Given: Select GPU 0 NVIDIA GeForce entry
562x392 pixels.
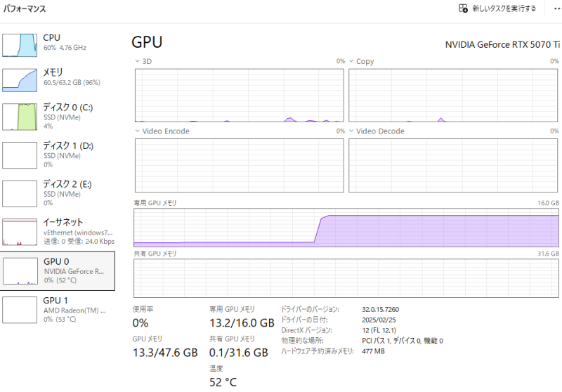Looking at the screenshot, I should click(x=56, y=270).
